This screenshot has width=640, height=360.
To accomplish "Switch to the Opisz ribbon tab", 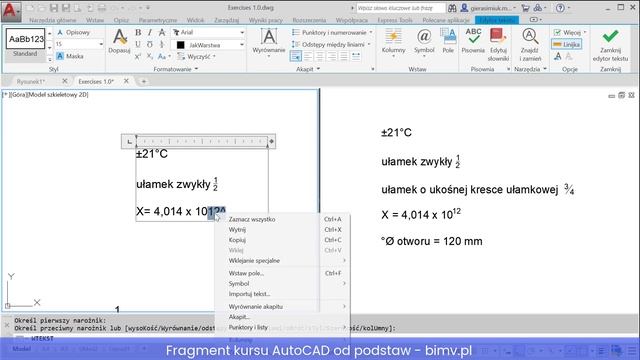I will pos(121,20).
